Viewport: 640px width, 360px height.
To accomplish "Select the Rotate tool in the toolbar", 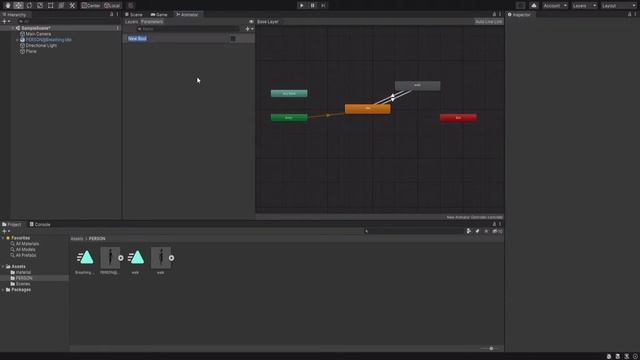I will click(29, 5).
